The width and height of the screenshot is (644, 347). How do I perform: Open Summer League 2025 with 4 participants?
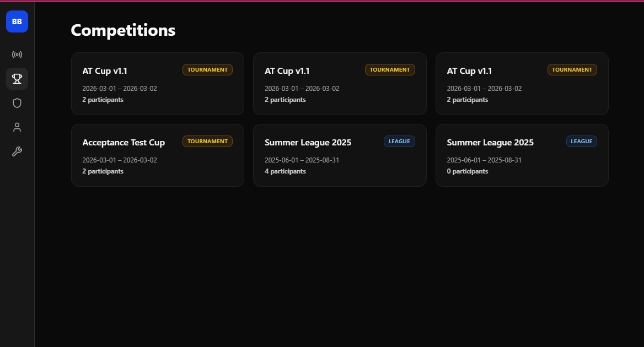coord(339,155)
